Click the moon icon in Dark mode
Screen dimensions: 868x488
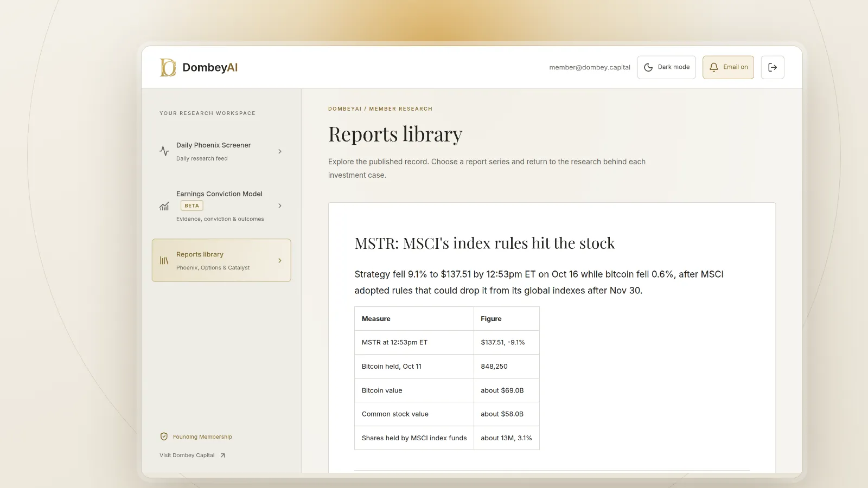648,67
